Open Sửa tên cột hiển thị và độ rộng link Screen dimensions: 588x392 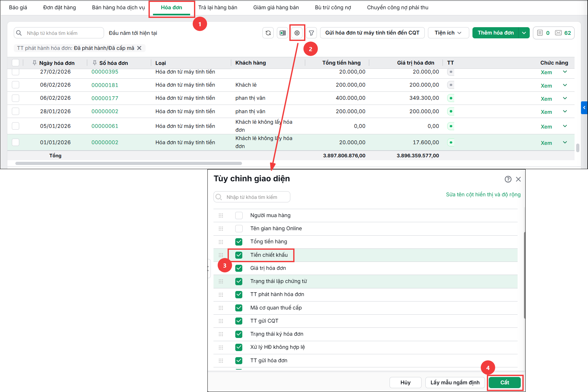483,194
